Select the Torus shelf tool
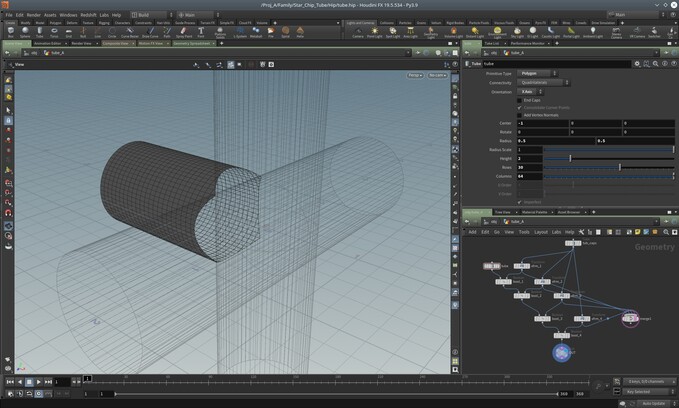The height and width of the screenshot is (408, 679). pos(54,32)
